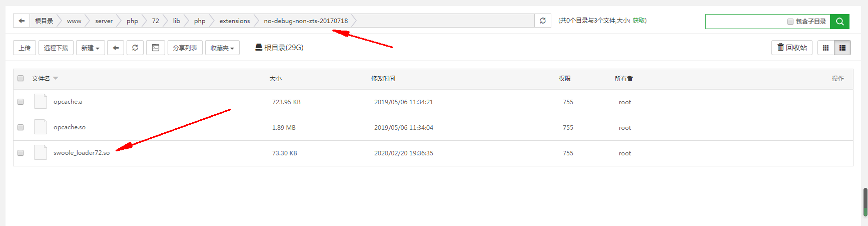
Task: Open the 分享列表 share list
Action: pyautogui.click(x=185, y=48)
